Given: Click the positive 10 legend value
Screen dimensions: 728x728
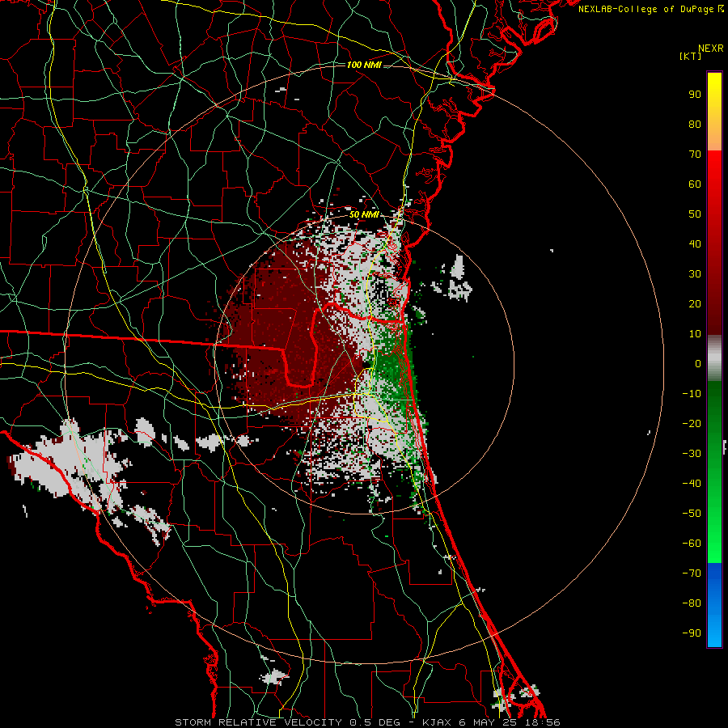Looking at the screenshot, I should (x=695, y=334).
